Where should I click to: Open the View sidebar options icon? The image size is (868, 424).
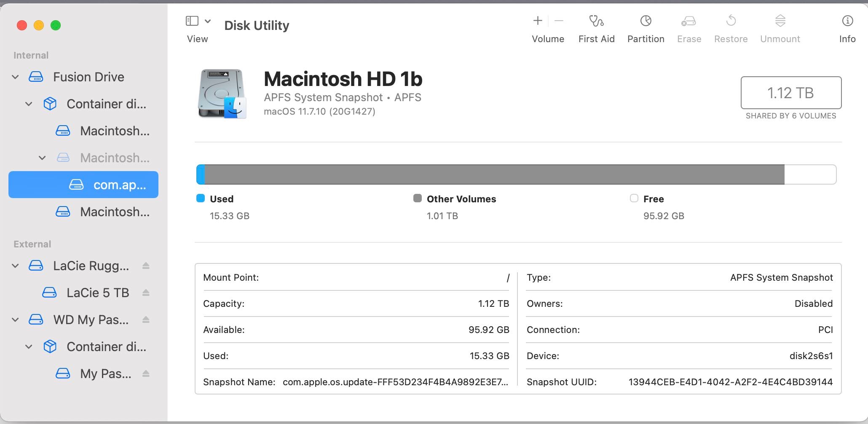point(192,21)
